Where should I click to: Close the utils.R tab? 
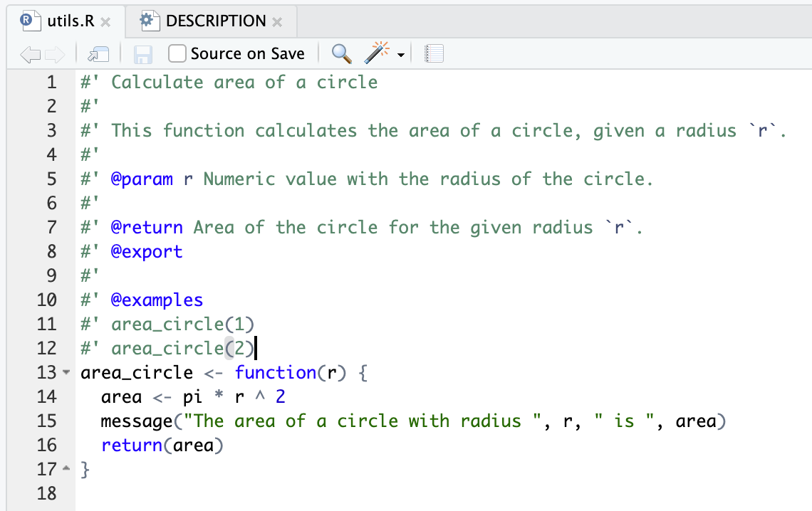coord(105,22)
